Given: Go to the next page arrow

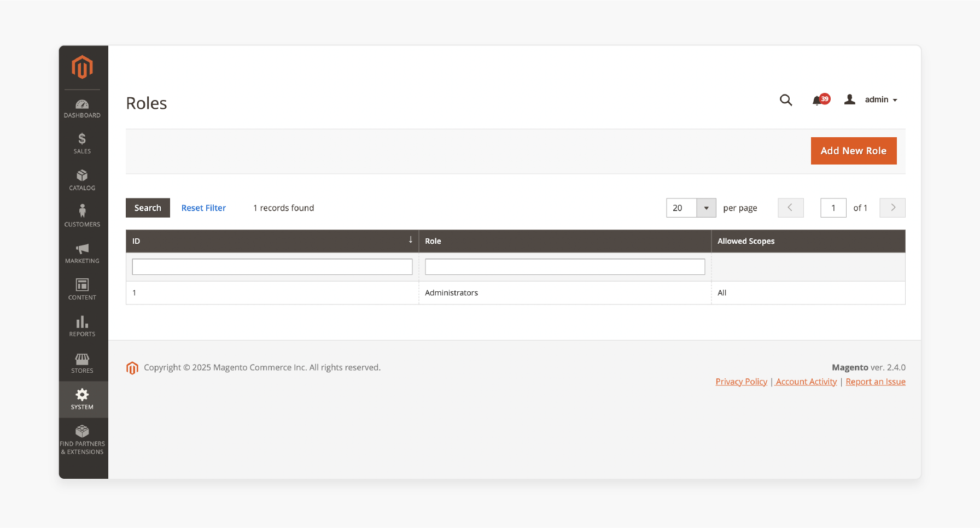Looking at the screenshot, I should pyautogui.click(x=892, y=208).
